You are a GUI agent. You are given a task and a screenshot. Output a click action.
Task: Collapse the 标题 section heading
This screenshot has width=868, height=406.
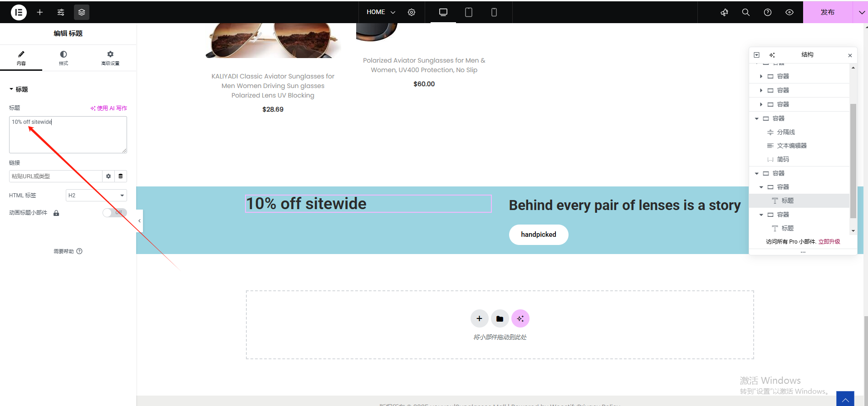(19, 89)
